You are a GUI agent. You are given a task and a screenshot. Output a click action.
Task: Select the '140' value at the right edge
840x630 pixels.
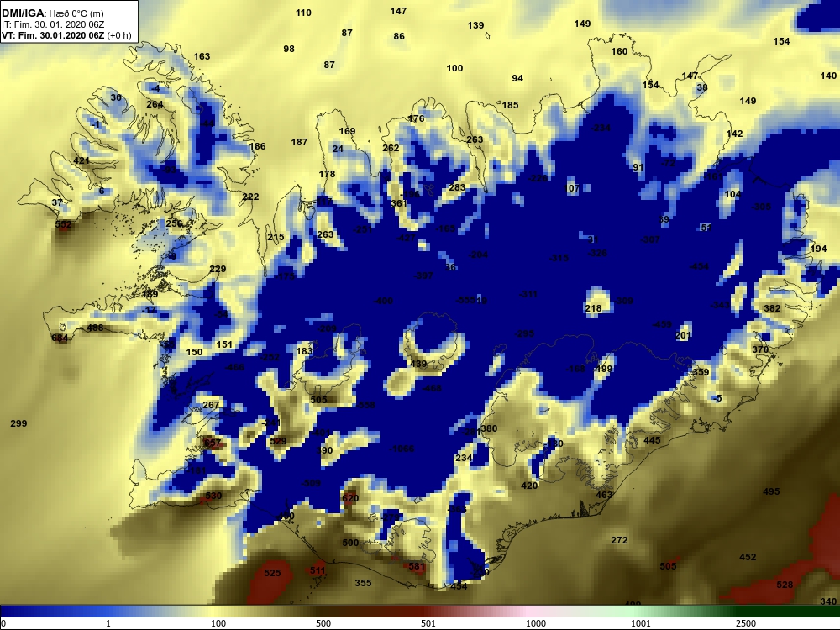[828, 76]
